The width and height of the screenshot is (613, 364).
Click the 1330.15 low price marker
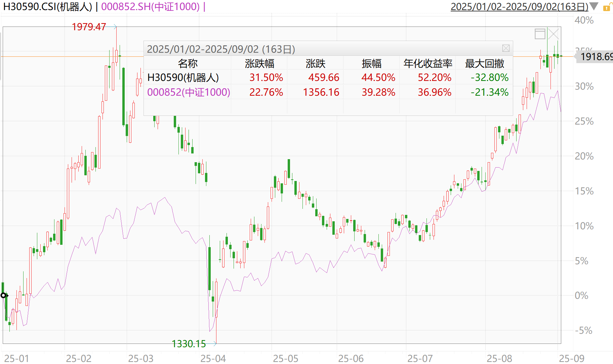(x=189, y=344)
